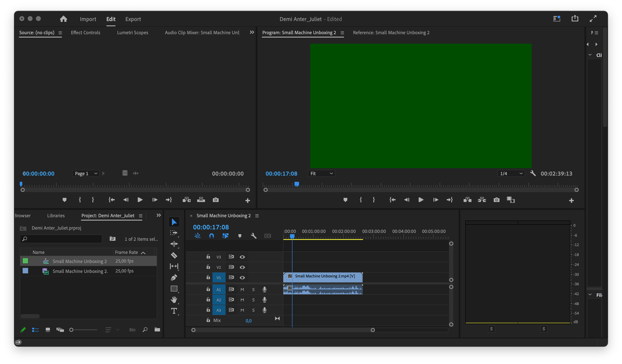Toggle V2 track output eye
The height and width of the screenshot is (364, 622).
point(242,267)
